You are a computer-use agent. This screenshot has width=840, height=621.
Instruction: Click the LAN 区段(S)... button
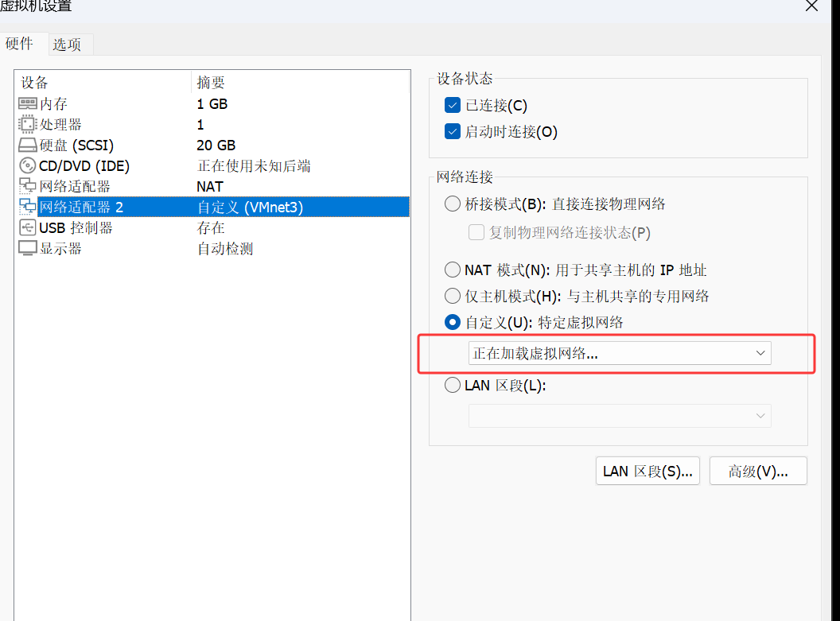point(647,471)
